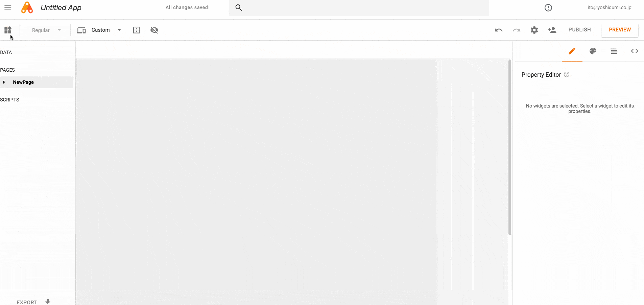Open the share add-person icon
Image resolution: width=644 pixels, height=305 pixels.
coord(552,30)
